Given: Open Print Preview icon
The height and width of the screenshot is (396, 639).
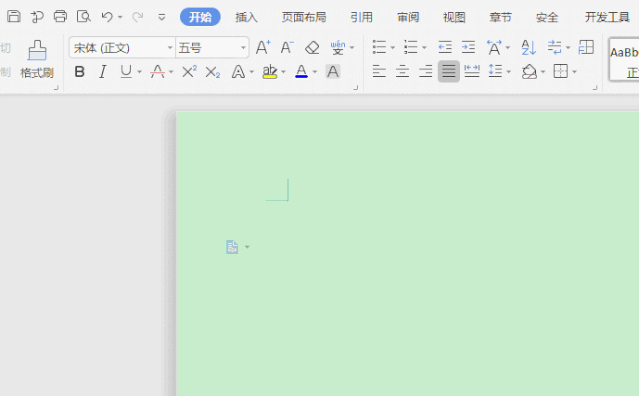Looking at the screenshot, I should click(84, 16).
